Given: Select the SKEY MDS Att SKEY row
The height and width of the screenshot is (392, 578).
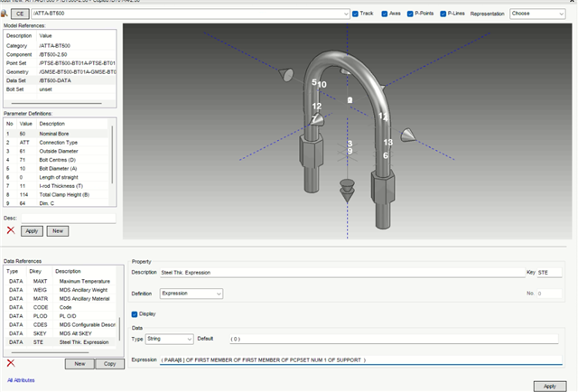Looking at the screenshot, I should [61, 333].
